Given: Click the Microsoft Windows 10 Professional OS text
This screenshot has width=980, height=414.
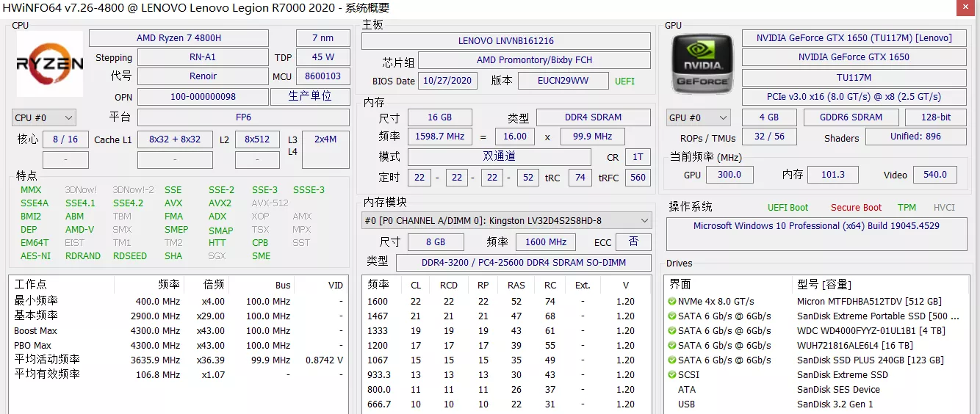Looking at the screenshot, I should click(816, 226).
